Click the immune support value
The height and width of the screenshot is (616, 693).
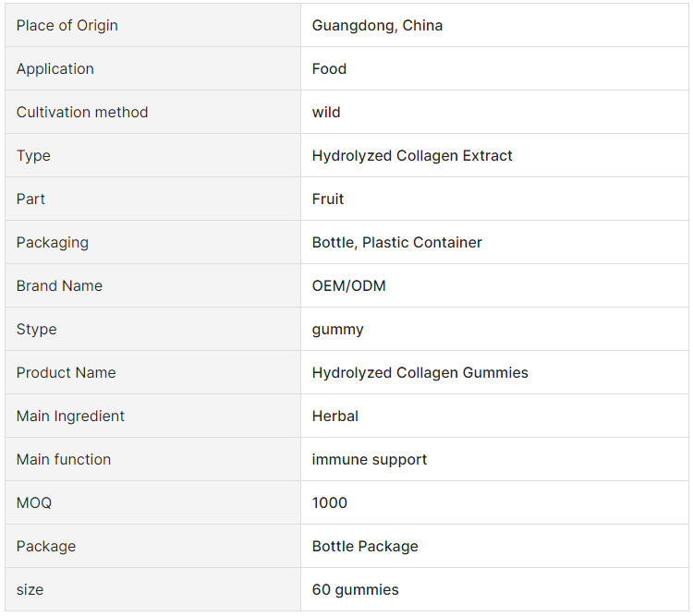370,460
